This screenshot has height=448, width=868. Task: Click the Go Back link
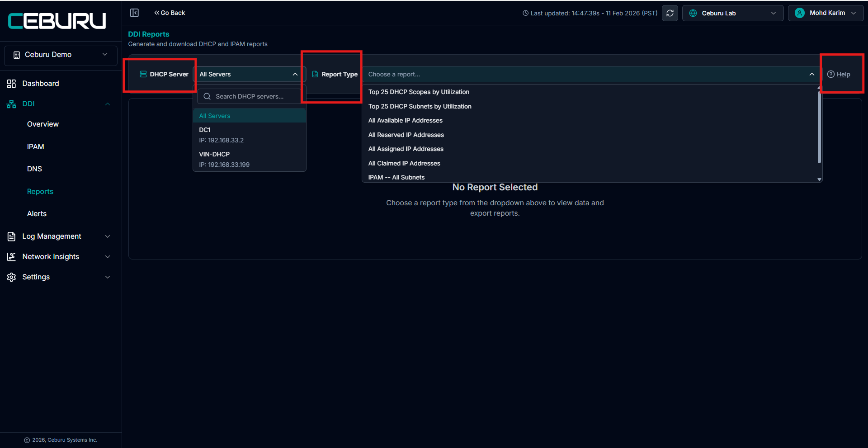pyautogui.click(x=170, y=13)
